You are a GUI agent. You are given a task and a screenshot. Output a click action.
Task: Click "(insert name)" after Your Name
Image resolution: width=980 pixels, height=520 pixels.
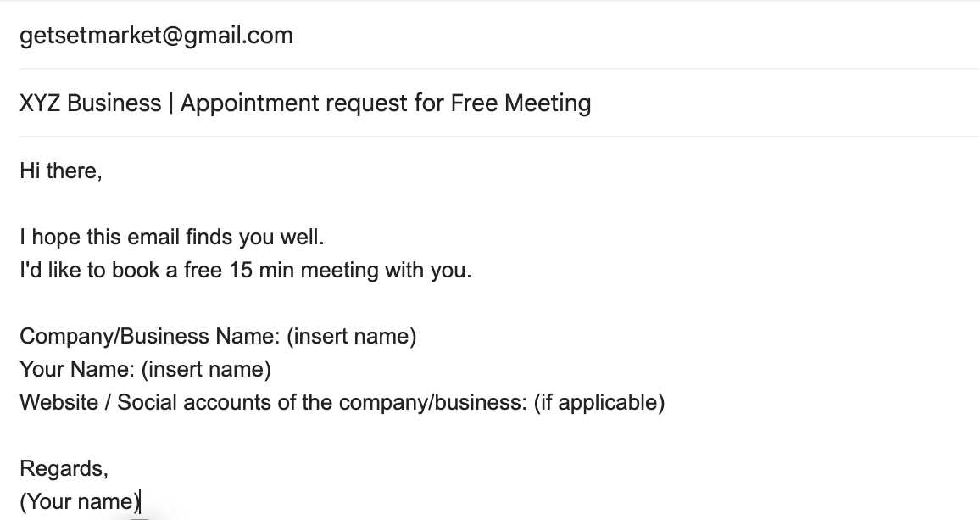206,369
